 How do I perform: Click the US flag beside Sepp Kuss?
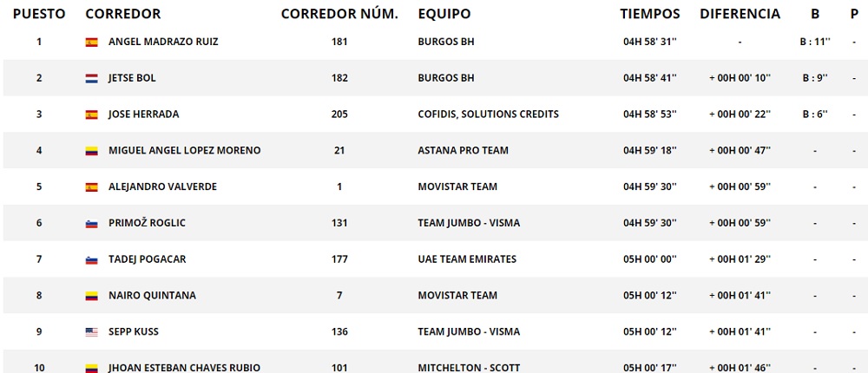[x=91, y=331]
